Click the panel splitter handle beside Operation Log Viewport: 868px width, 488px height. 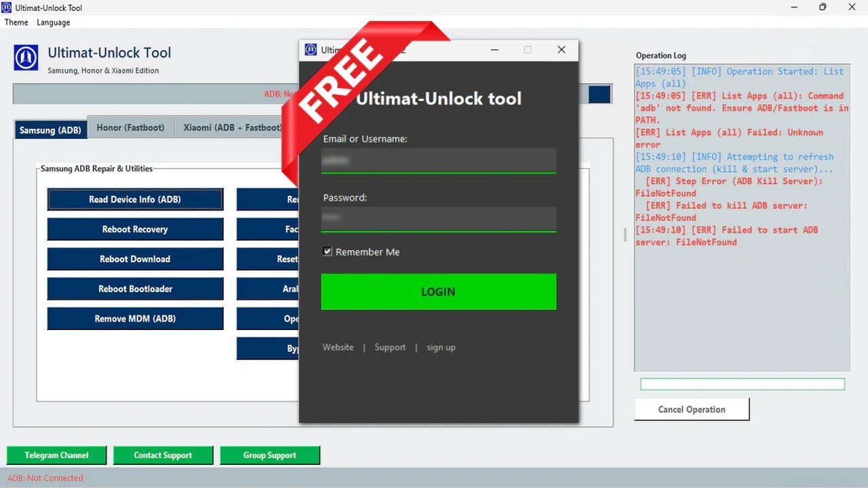[x=625, y=235]
